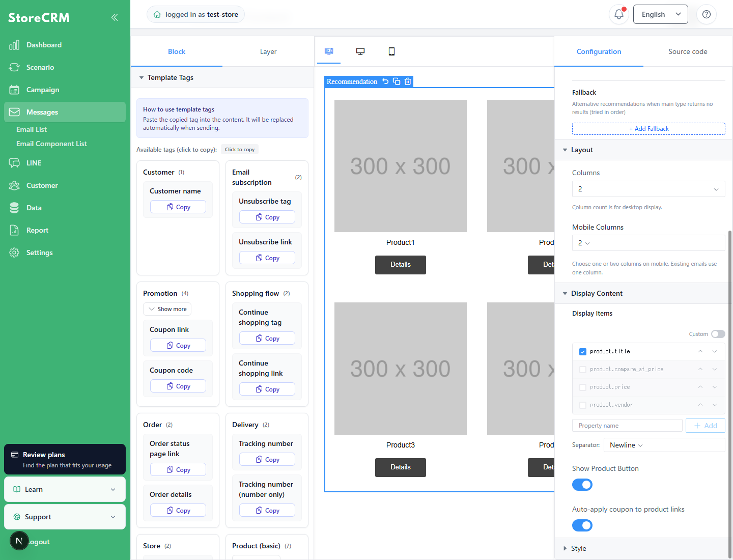The height and width of the screenshot is (560, 733).
Task: Switch to mobile phone preview
Action: (391, 51)
